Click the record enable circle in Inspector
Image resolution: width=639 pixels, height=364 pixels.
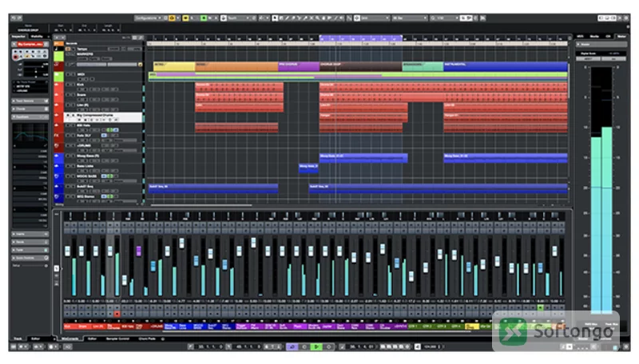(x=16, y=57)
